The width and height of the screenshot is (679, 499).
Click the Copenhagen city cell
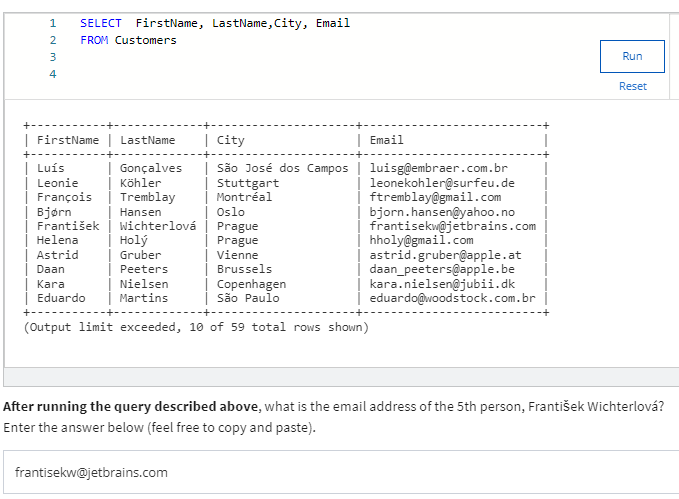(251, 284)
